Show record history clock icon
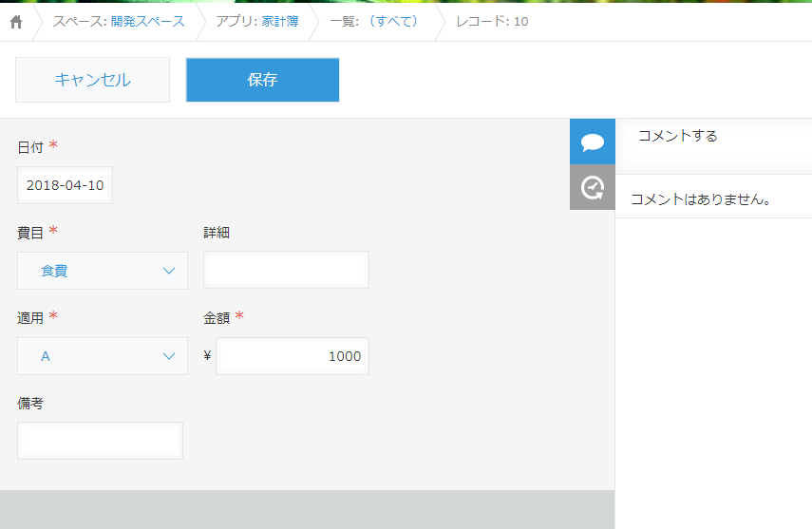 click(593, 187)
